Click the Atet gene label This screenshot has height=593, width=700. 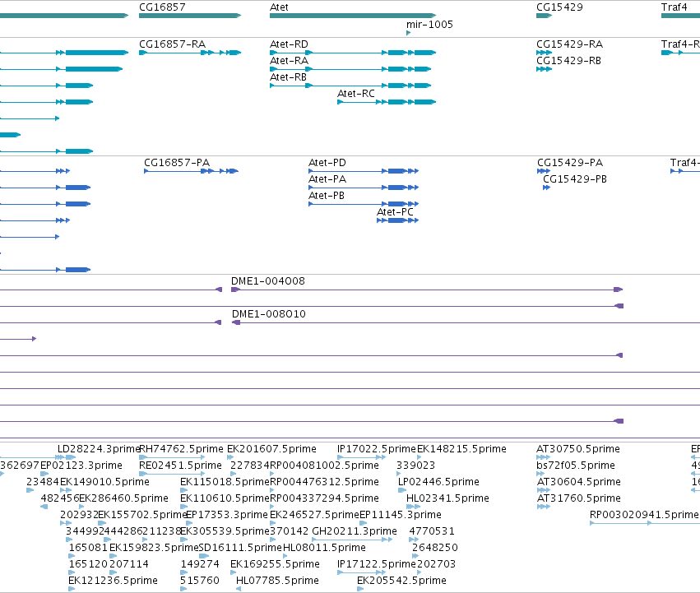coord(279,7)
